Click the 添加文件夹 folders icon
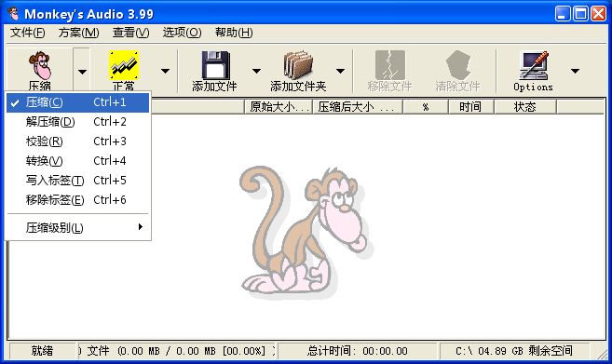 [298, 65]
